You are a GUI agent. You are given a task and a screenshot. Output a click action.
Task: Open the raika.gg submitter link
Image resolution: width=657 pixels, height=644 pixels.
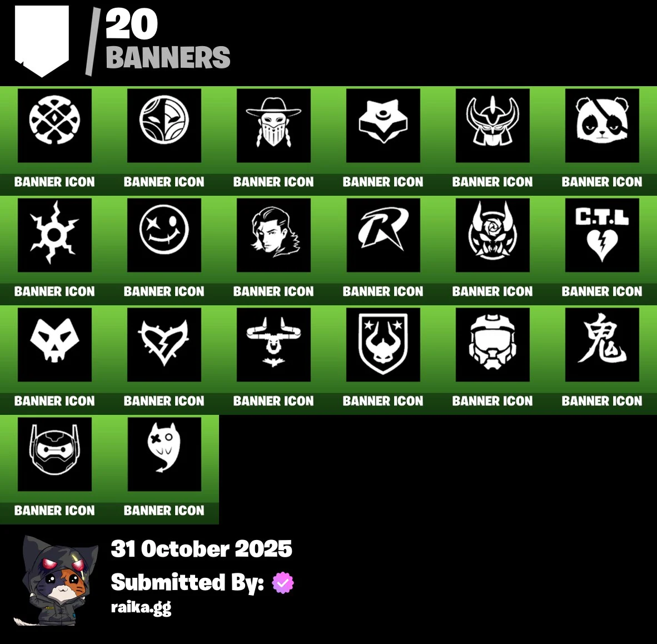(x=141, y=607)
